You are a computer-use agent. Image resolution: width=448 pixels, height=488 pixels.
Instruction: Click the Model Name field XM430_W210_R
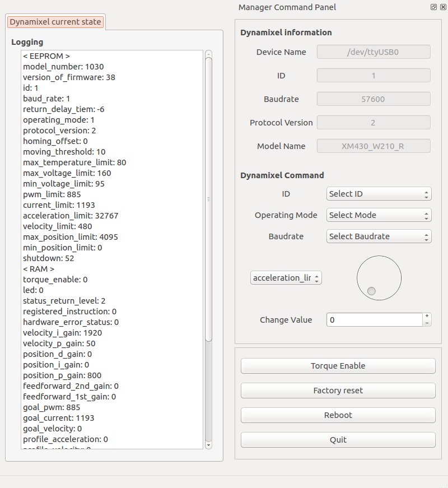click(374, 146)
